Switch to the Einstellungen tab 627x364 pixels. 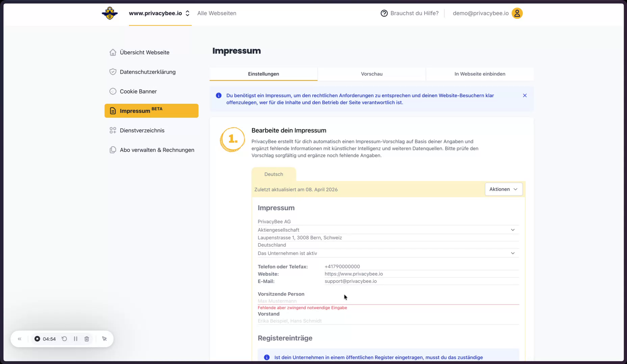(264, 74)
